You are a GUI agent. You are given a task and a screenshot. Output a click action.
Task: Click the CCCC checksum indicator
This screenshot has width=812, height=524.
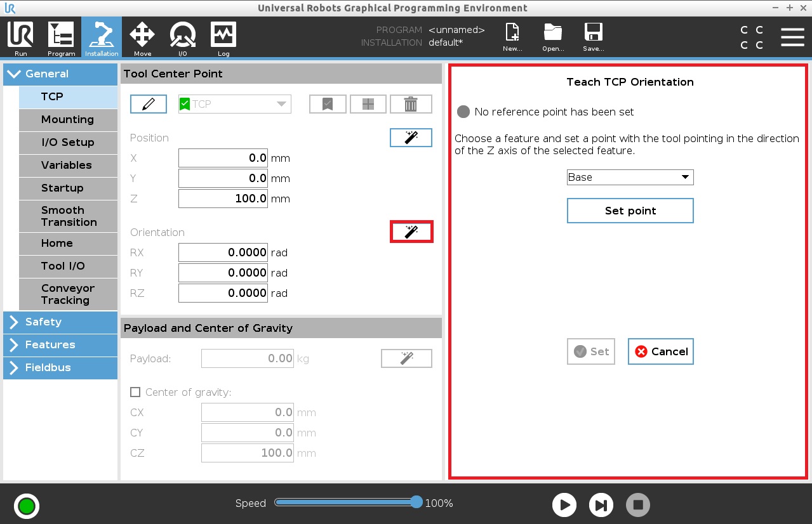pyautogui.click(x=752, y=37)
